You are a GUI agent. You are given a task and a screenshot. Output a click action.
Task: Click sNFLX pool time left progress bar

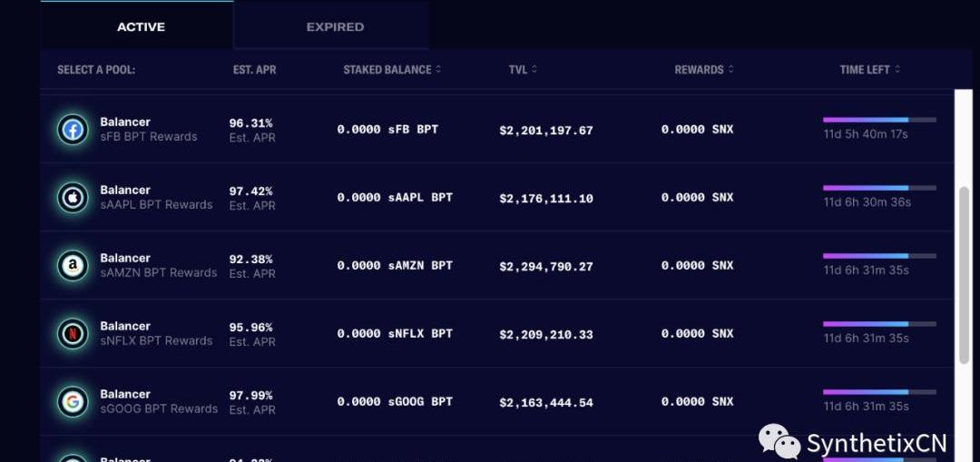click(x=879, y=324)
